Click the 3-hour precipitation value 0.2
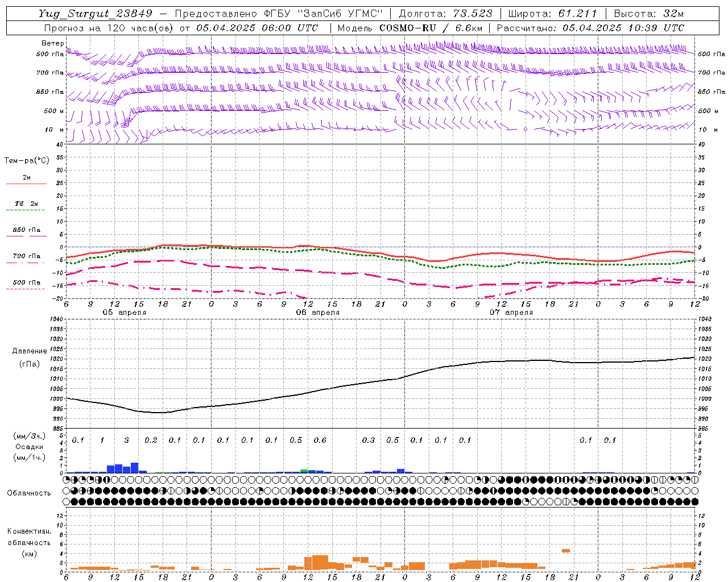 tap(151, 440)
